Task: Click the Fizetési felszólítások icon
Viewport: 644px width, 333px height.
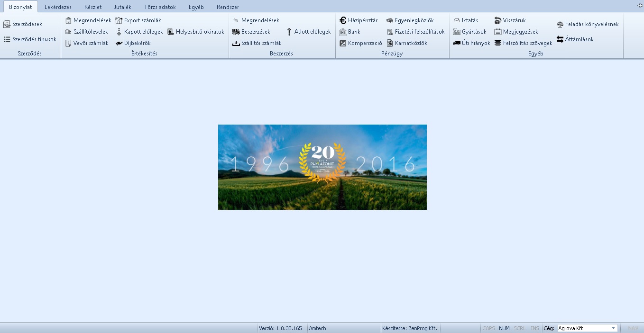Action: [390, 32]
